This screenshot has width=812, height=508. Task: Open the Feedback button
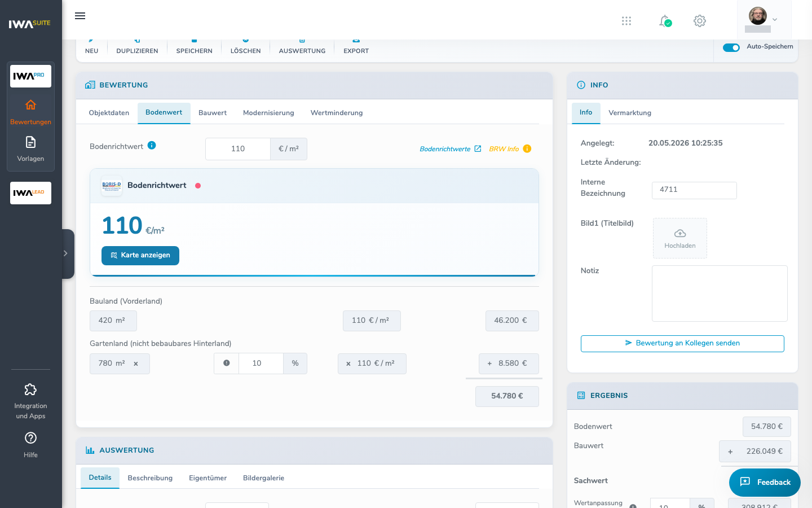(x=765, y=483)
